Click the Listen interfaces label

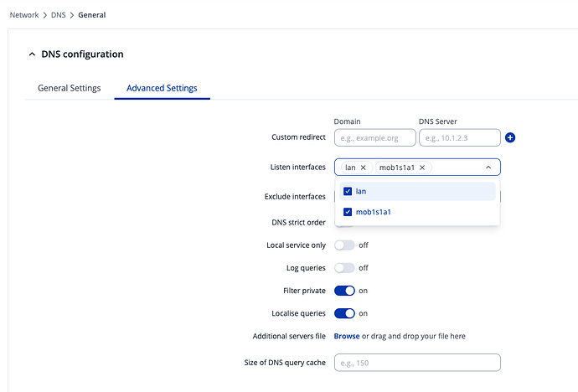coord(298,168)
